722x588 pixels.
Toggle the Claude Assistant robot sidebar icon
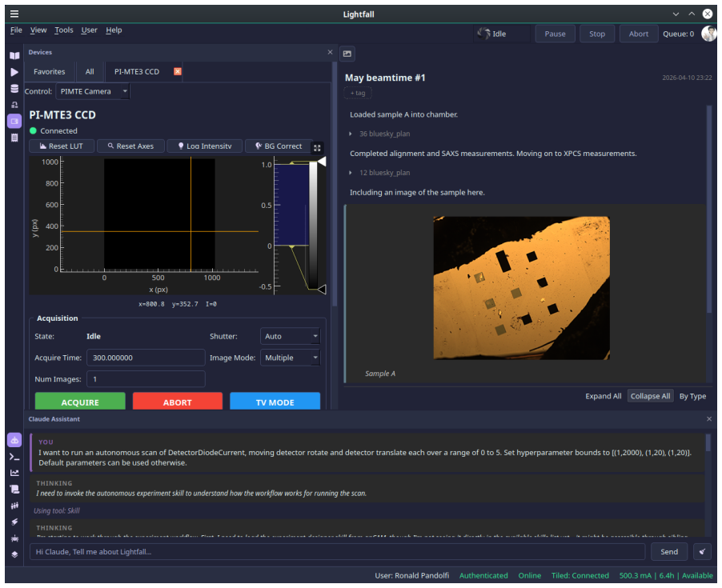click(14, 440)
